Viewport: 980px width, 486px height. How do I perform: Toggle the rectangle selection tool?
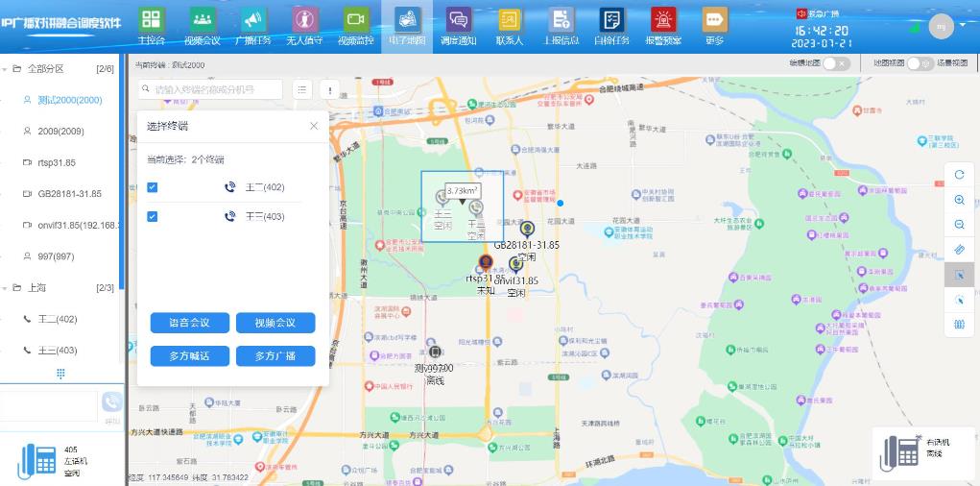pos(959,275)
